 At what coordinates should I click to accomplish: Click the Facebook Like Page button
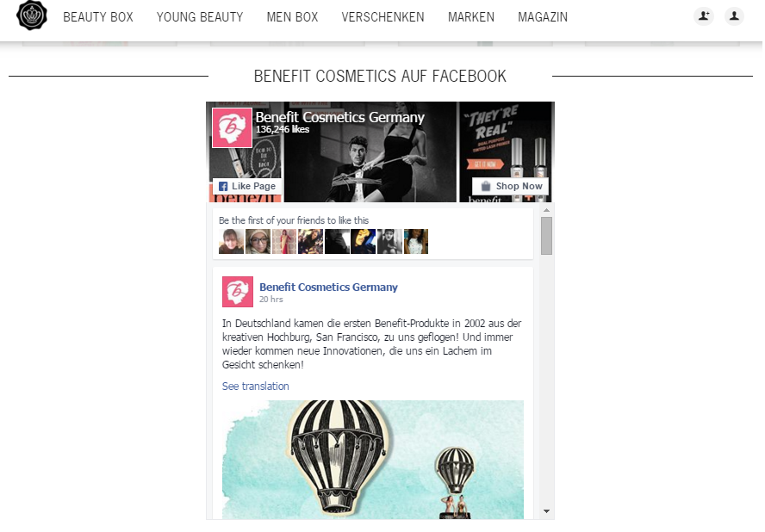tap(247, 186)
